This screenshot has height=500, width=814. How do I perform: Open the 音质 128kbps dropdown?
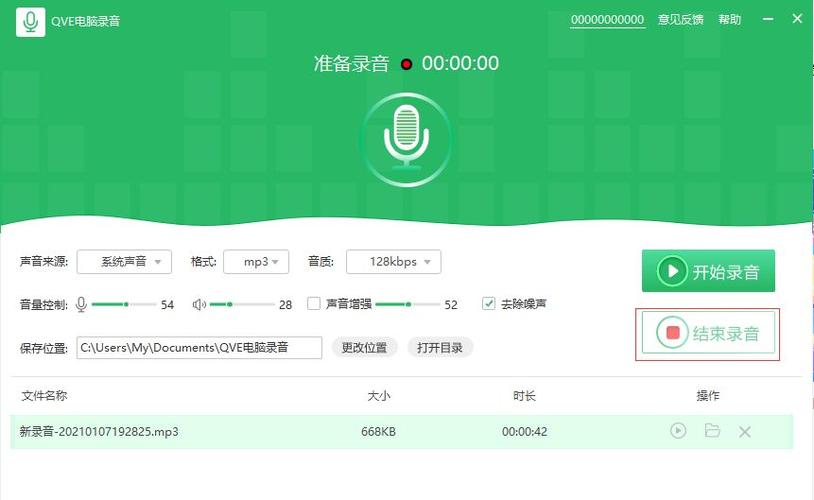tap(394, 262)
